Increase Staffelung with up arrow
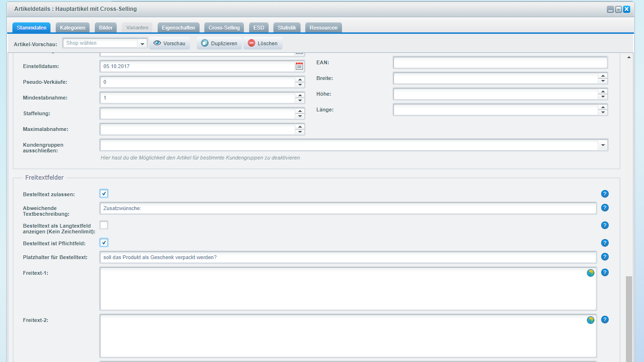The image size is (644, 362). (x=300, y=111)
